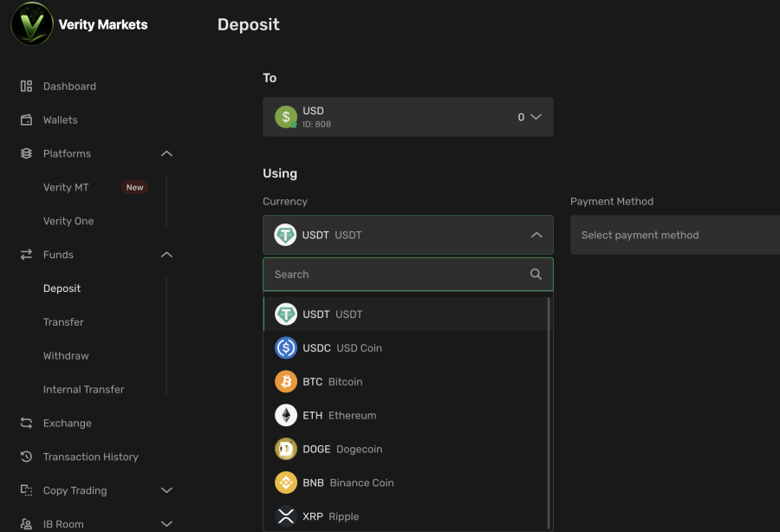Click the Binance Coin icon in list
The height and width of the screenshot is (532, 780).
coord(286,483)
